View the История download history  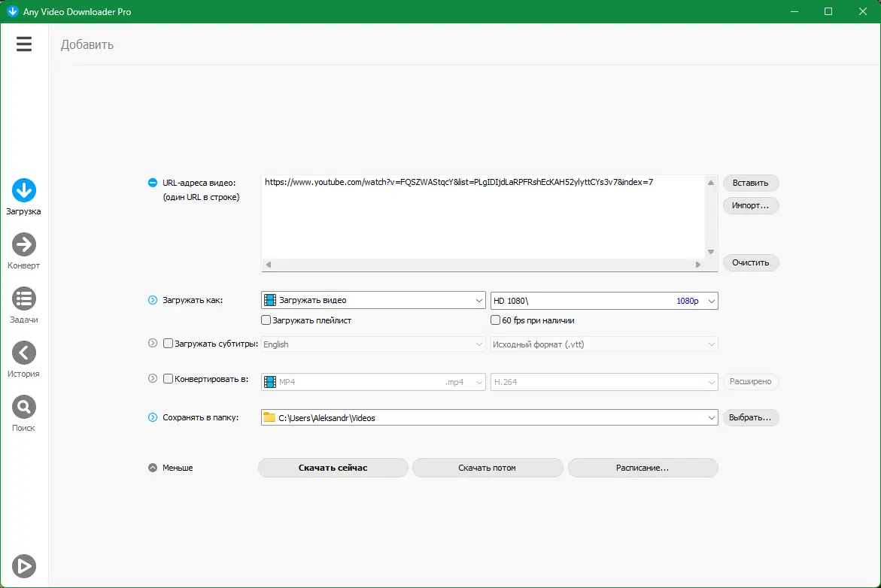[x=23, y=358]
